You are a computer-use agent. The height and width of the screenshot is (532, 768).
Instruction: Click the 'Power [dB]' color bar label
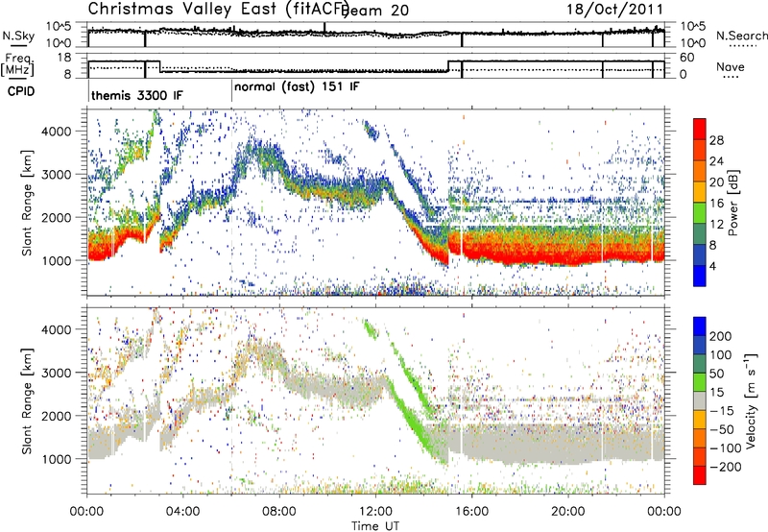733,203
